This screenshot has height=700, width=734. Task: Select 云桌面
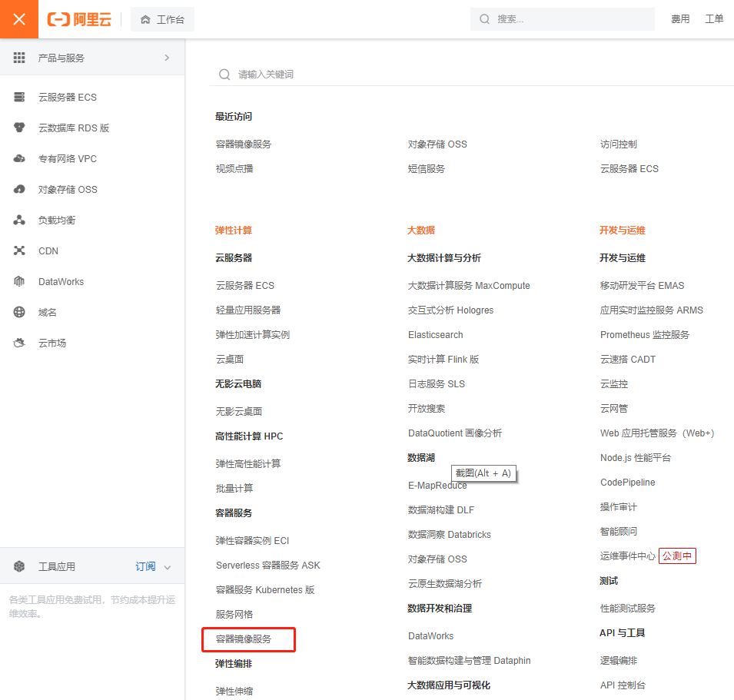click(229, 360)
